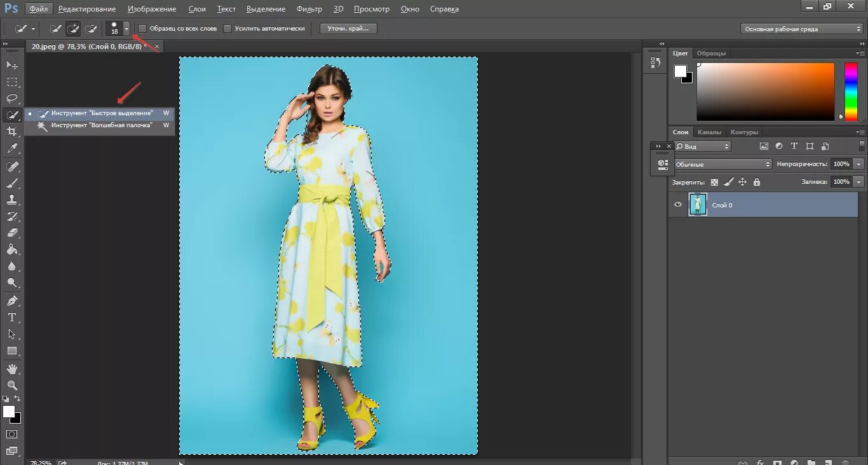
Task: Switch to the 'Образцы' tab
Action: tap(711, 53)
